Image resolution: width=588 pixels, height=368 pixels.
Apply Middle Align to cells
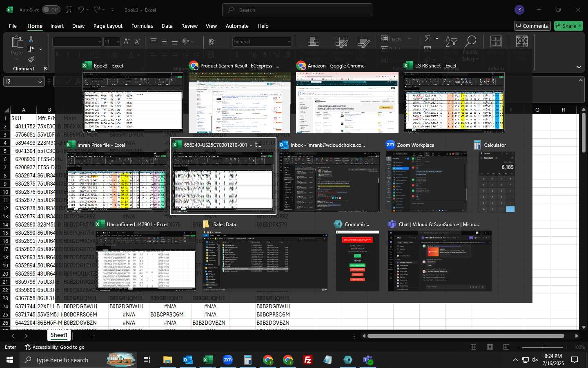click(x=164, y=41)
